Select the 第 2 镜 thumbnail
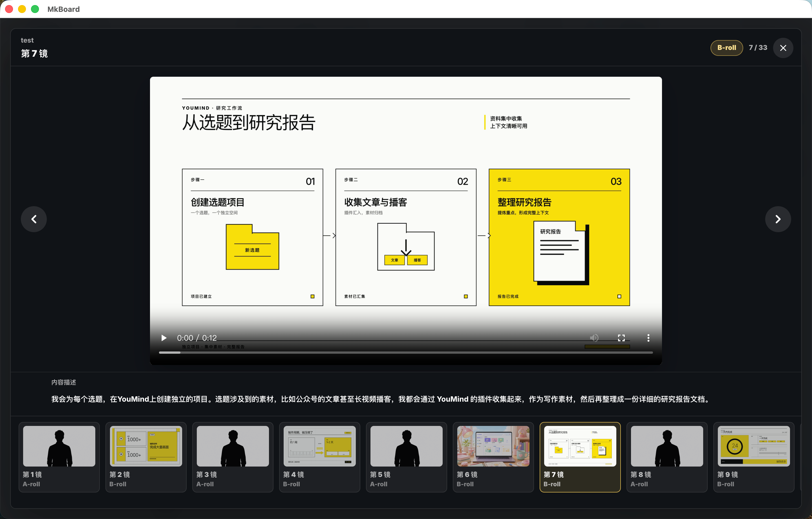The image size is (812, 519). [x=146, y=457]
